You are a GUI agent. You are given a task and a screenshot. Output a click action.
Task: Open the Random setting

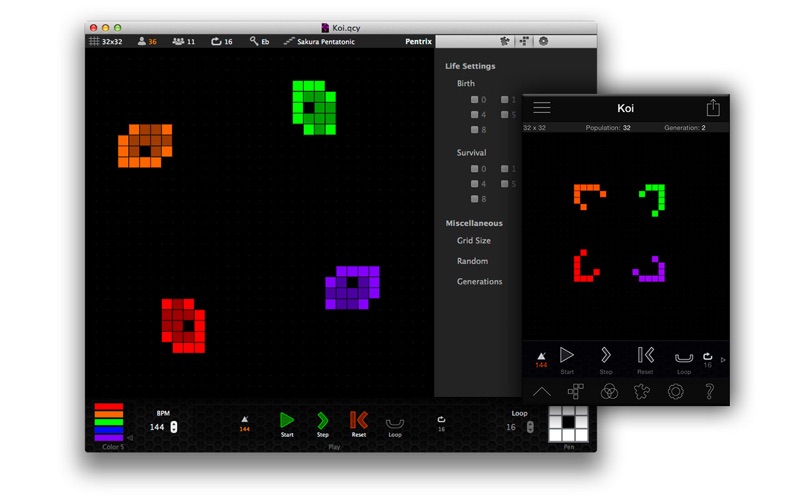(472, 261)
